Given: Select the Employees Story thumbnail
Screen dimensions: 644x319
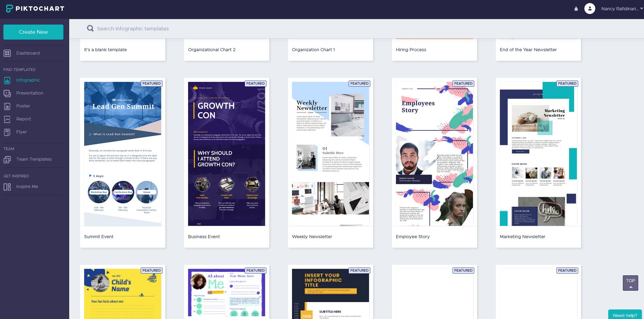Looking at the screenshot, I should pyautogui.click(x=434, y=154).
